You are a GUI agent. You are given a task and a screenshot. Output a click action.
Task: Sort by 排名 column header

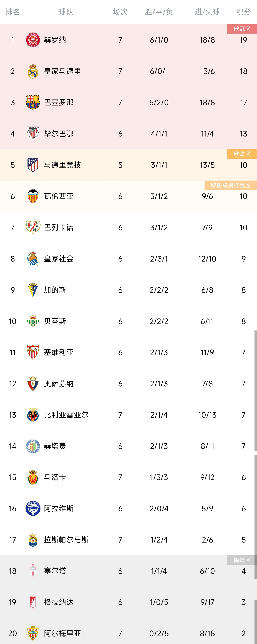12,12
